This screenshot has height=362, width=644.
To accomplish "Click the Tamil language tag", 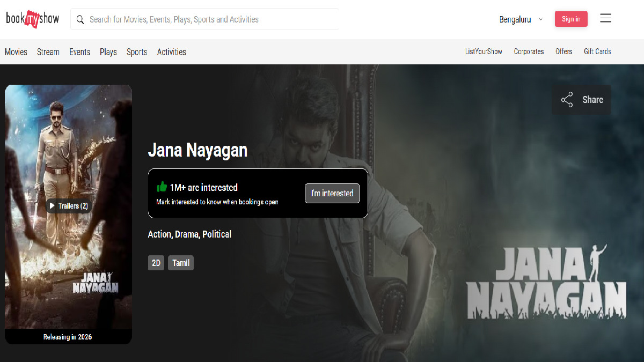I will click(x=180, y=263).
